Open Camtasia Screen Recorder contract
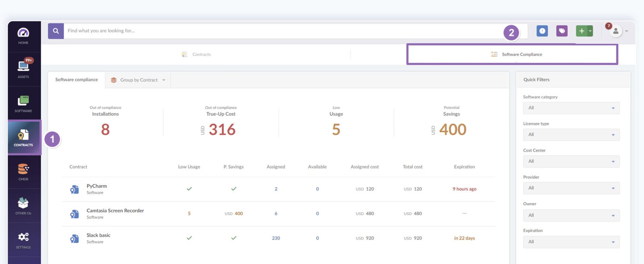Viewport: 644px width, 264px height. tap(115, 211)
